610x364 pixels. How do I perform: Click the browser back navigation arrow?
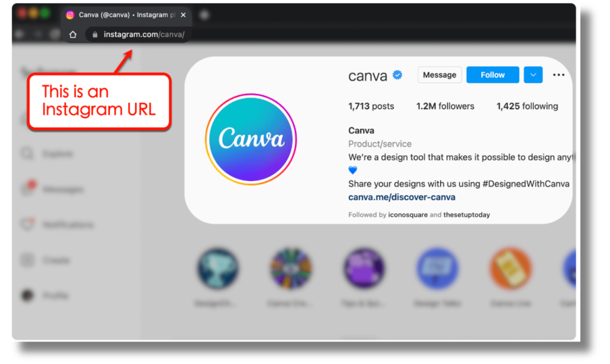pyautogui.click(x=18, y=34)
